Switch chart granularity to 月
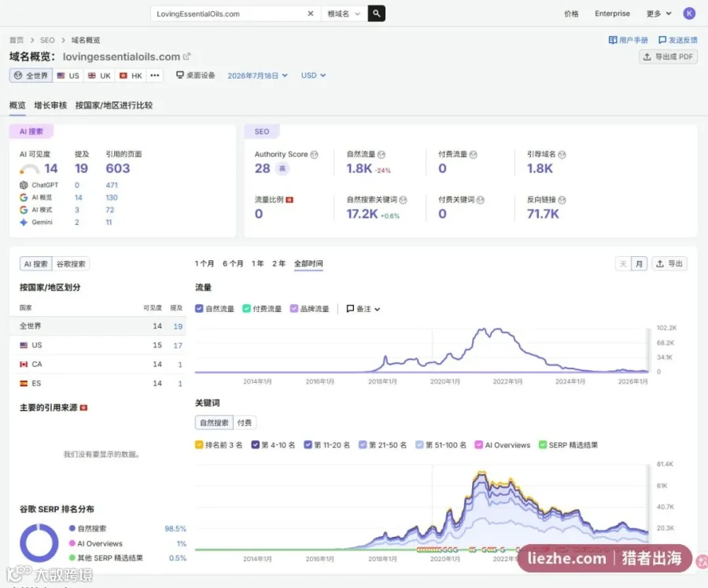Image resolution: width=708 pixels, height=588 pixels. (639, 263)
